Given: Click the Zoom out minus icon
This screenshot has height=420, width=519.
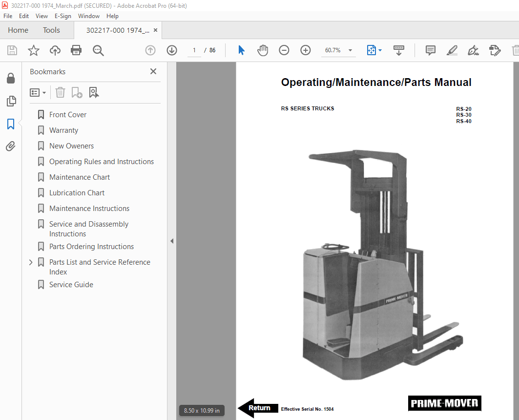Looking at the screenshot, I should [284, 50].
